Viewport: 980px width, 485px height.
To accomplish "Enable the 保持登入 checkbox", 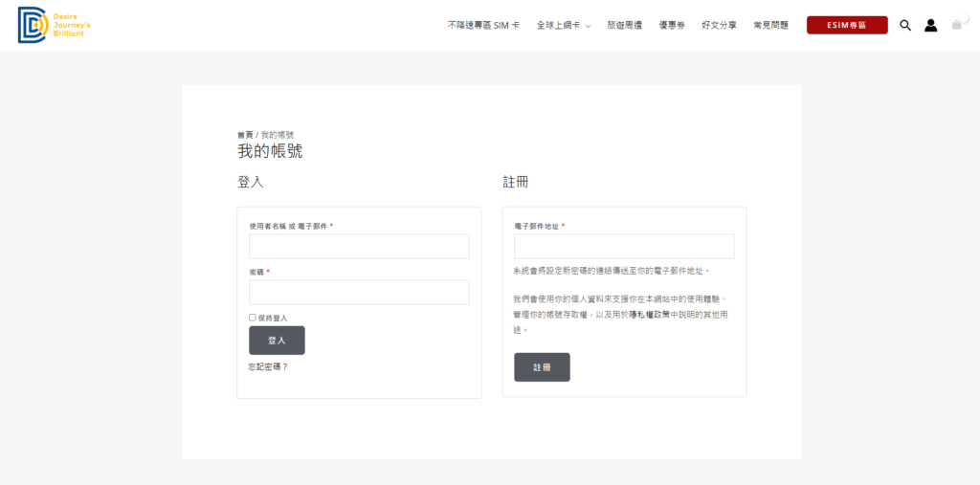I will click(x=253, y=318).
